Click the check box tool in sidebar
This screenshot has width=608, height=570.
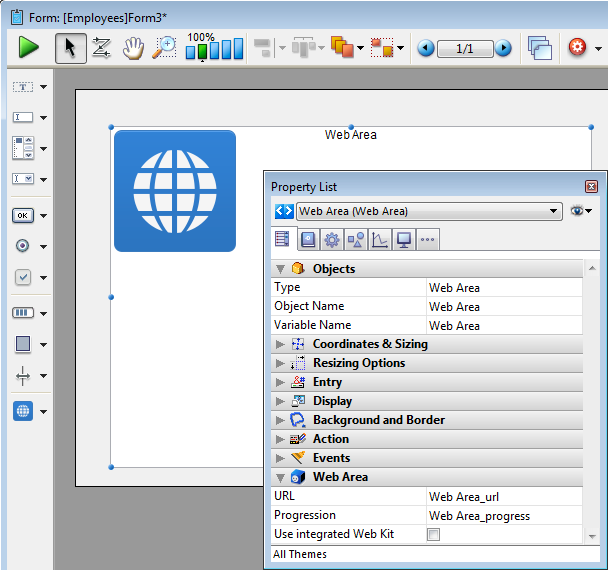[x=23, y=277]
